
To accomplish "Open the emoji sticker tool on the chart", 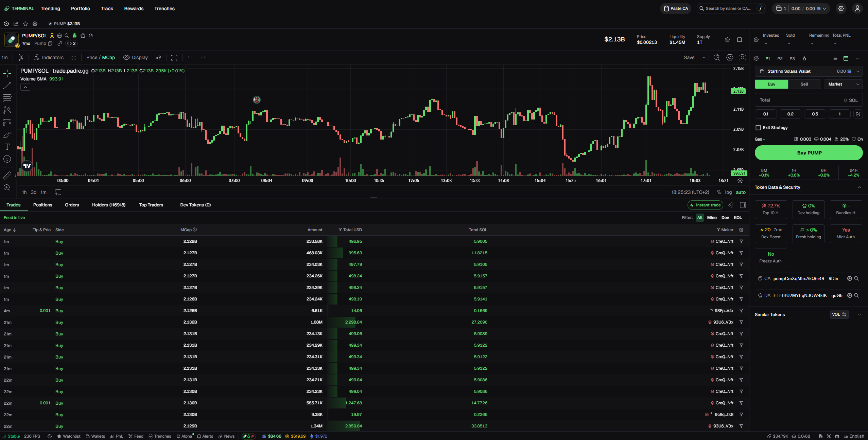I will (x=7, y=159).
